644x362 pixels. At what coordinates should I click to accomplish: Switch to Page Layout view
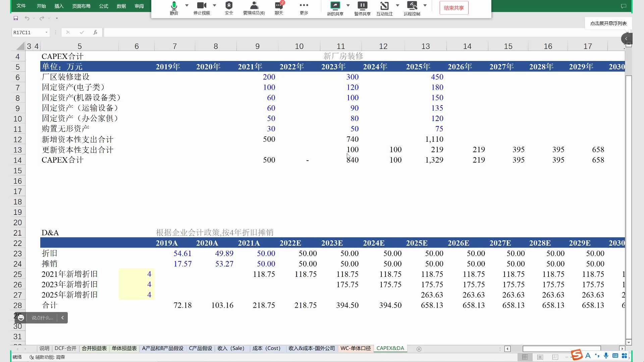[x=540, y=357]
